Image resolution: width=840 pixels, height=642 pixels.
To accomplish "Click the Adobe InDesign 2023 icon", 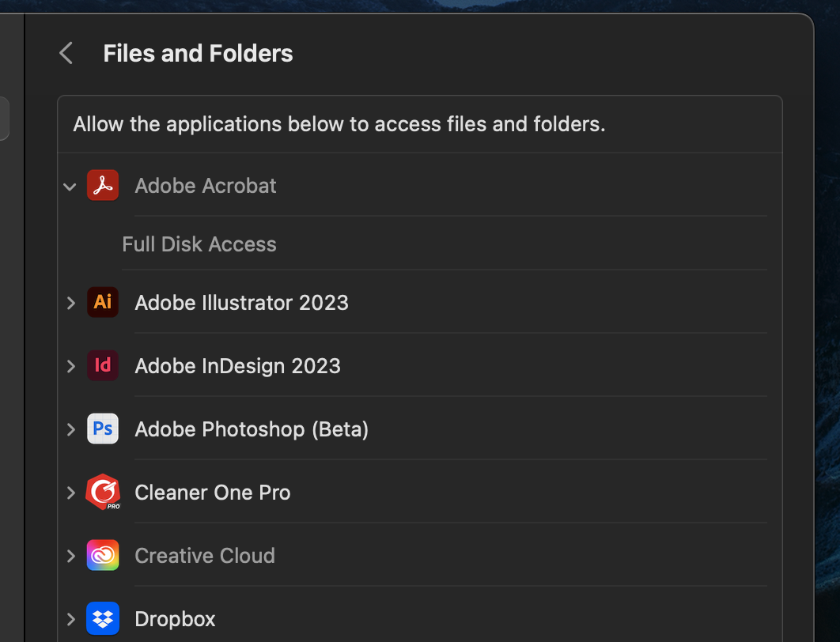I will coord(103,365).
